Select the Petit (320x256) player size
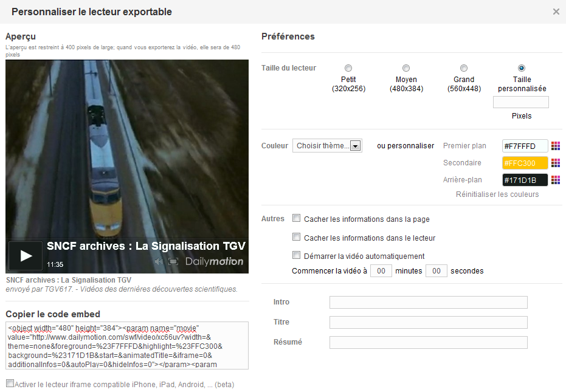The image size is (566, 392). tap(348, 68)
